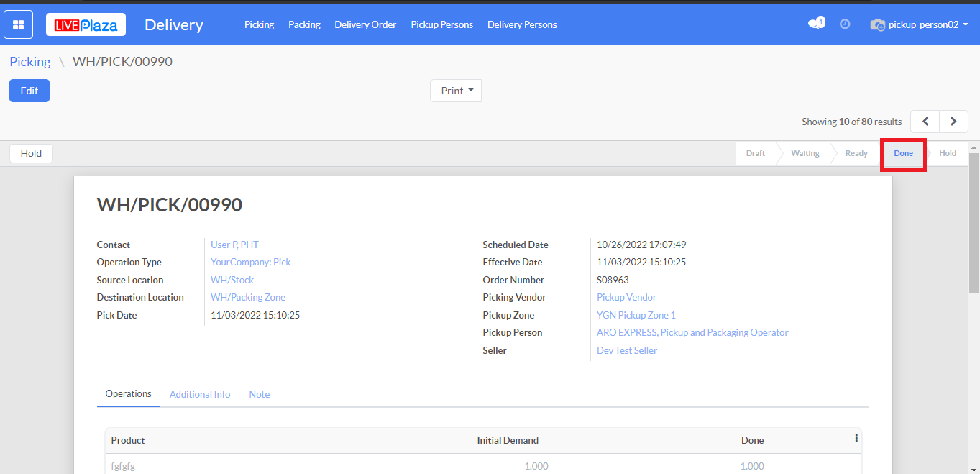This screenshot has width=980, height=474.
Task: Go back to Picking breadcrumb
Action: (x=30, y=62)
